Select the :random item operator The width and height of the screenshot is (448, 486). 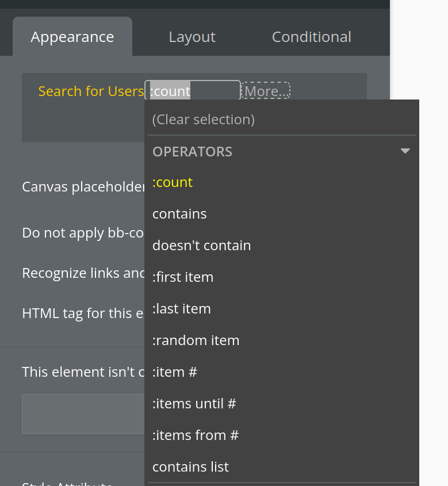tap(196, 340)
